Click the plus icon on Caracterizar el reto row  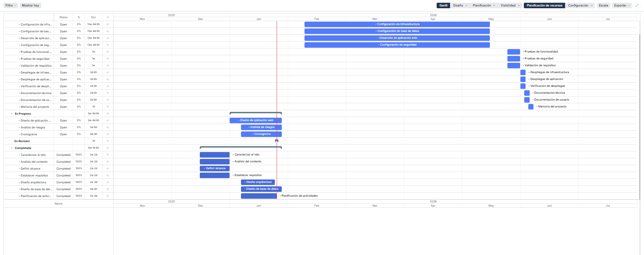pyautogui.click(x=108, y=155)
